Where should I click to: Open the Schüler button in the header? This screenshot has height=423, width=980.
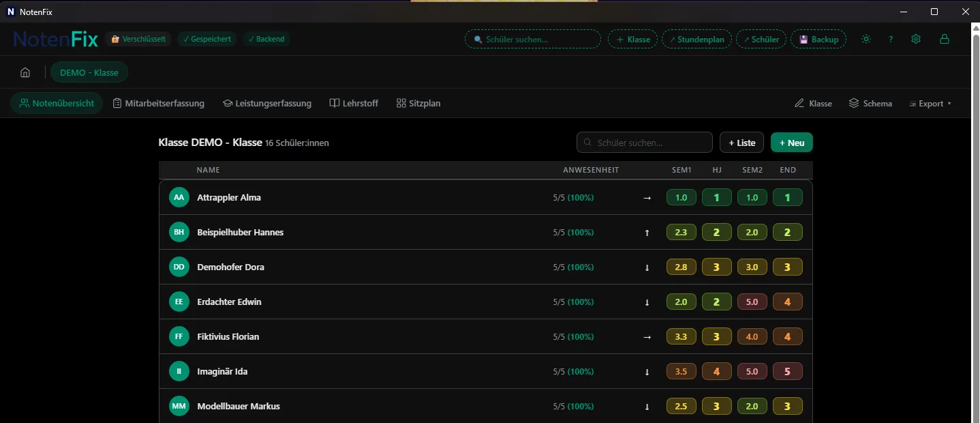761,40
